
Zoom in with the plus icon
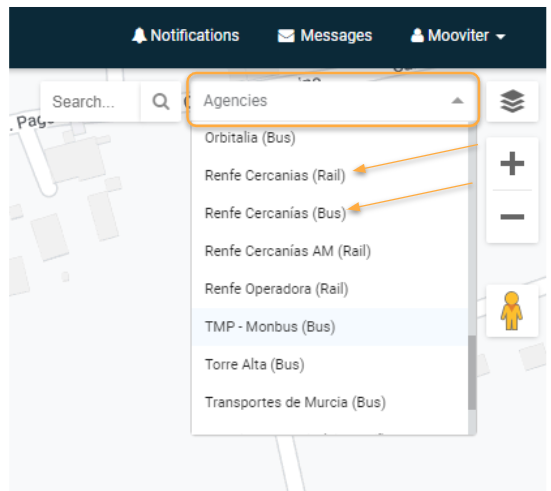click(512, 163)
